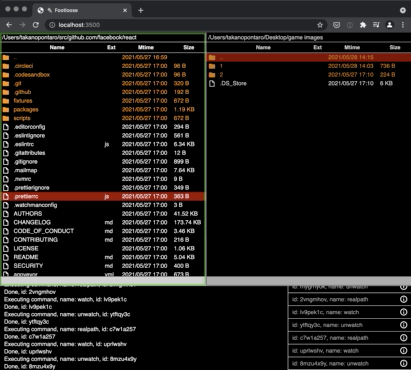Click the folder 2 icon in right pane
This screenshot has height=370, width=411.
212,75
